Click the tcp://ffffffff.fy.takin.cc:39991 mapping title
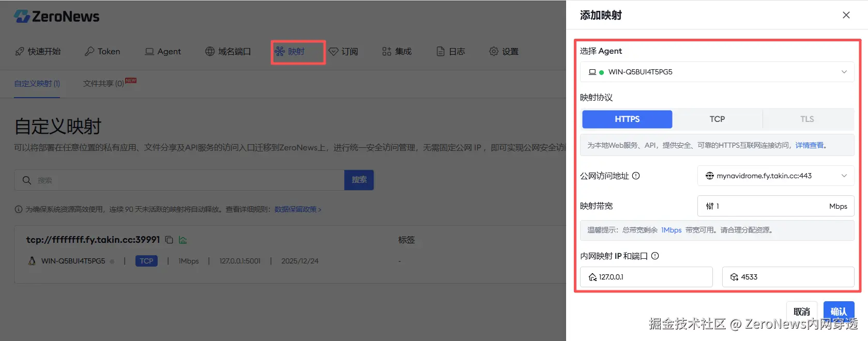The image size is (868, 341). pyautogui.click(x=93, y=240)
